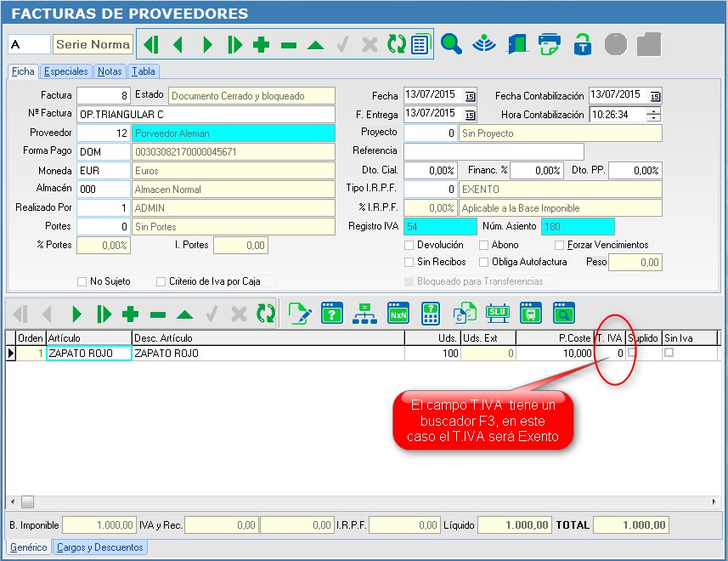Select the Genérico bottom tab
Viewport: 728px width, 561px height.
[x=28, y=547]
